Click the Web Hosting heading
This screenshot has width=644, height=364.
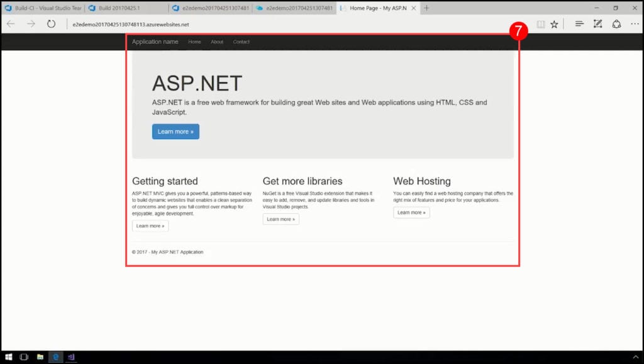pyautogui.click(x=422, y=181)
